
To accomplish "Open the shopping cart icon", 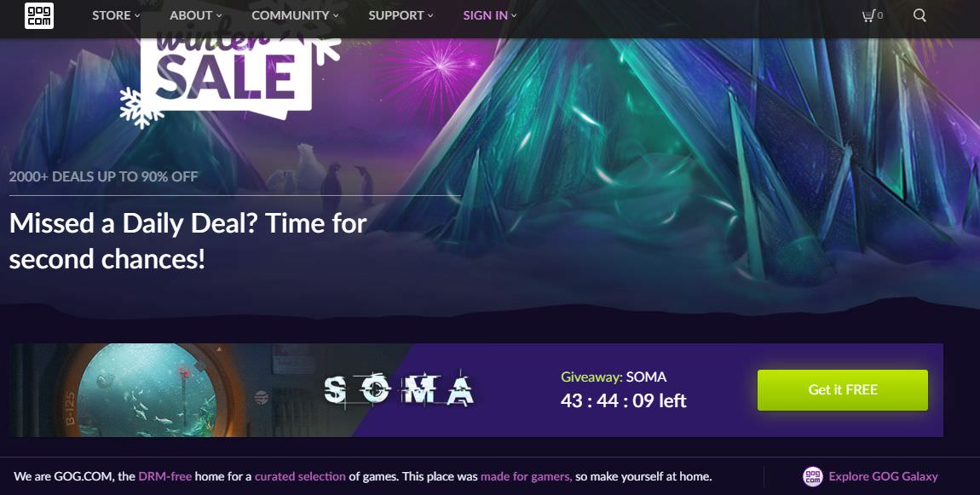I will pos(872,15).
